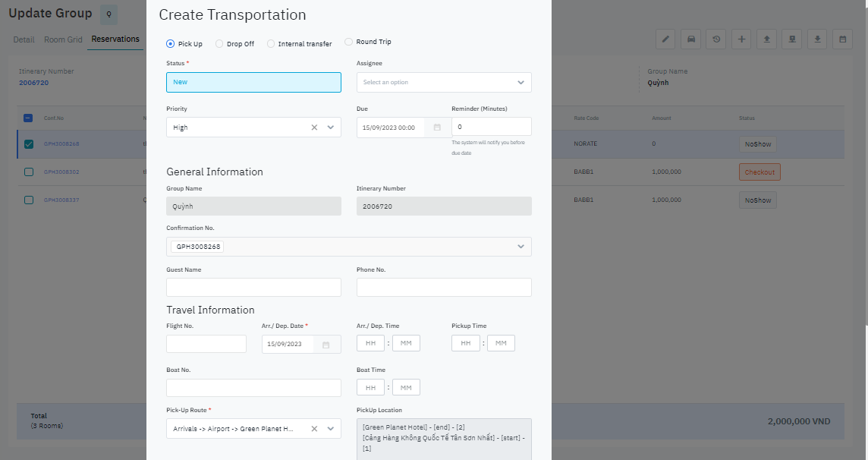Click the plus add icon
Viewport: 868px width, 460px height.
tap(741, 39)
